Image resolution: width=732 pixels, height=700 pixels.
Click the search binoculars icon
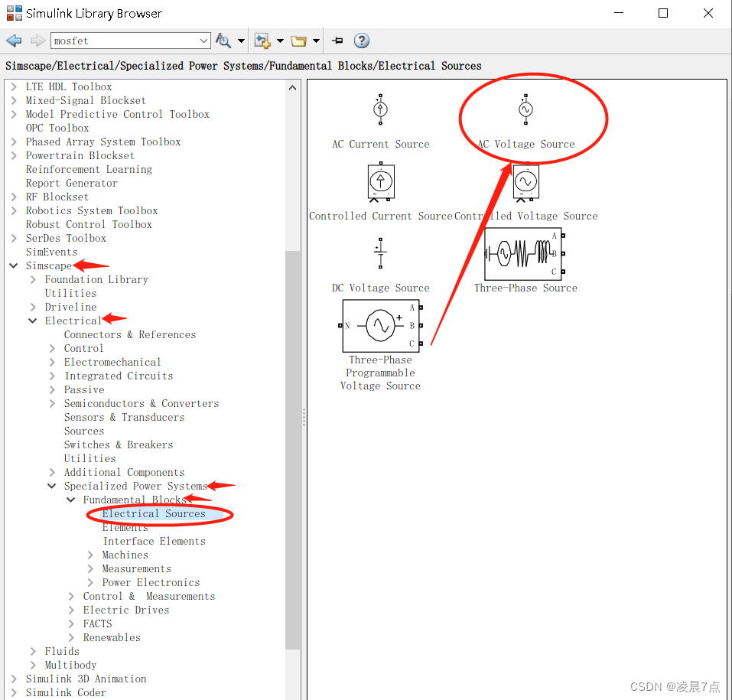click(x=223, y=41)
